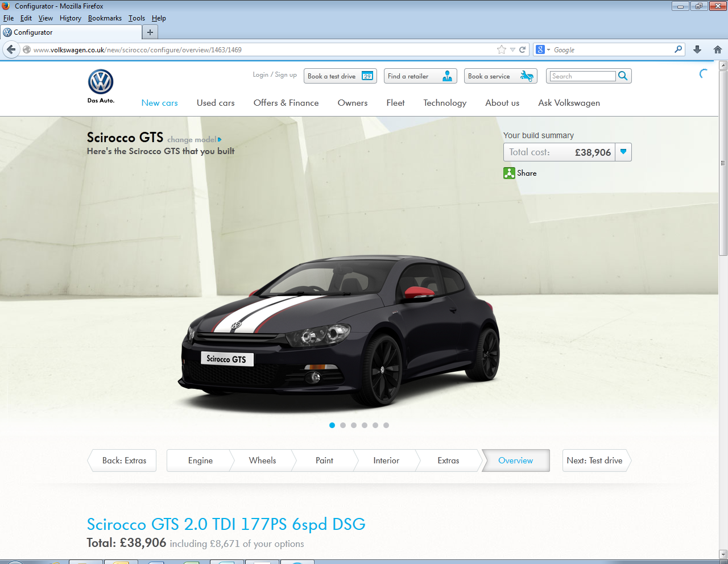Go to the Interior configuration step
The image size is (728, 564).
(386, 461)
